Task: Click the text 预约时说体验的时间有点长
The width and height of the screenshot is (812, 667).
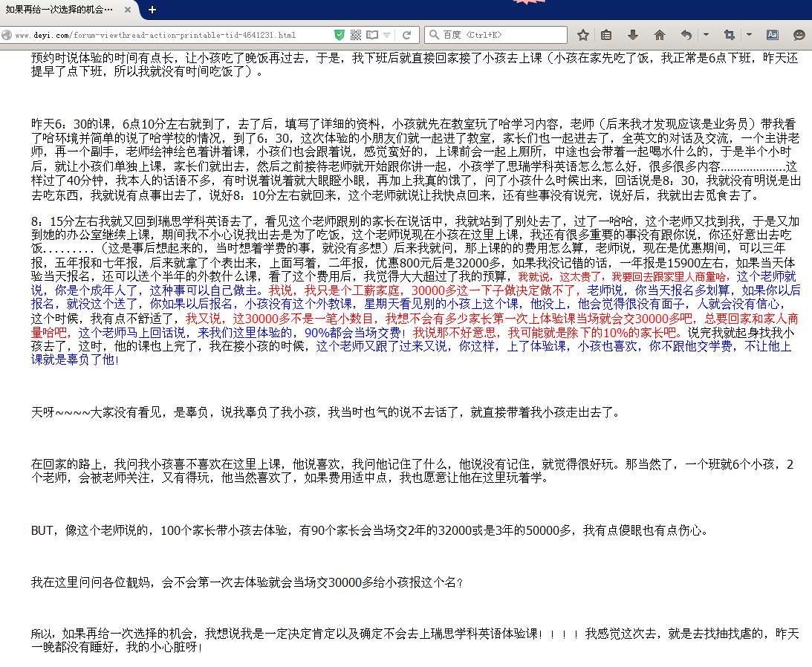Action: [x=102, y=58]
